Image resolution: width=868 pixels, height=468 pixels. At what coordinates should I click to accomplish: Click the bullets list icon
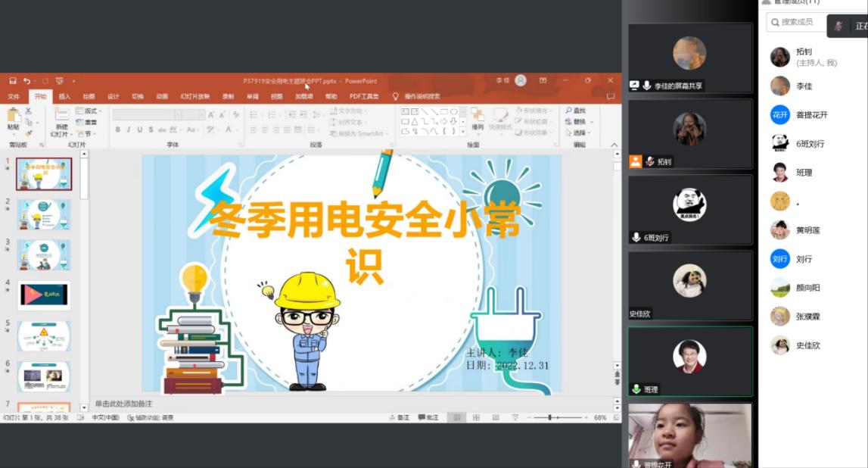pos(254,114)
